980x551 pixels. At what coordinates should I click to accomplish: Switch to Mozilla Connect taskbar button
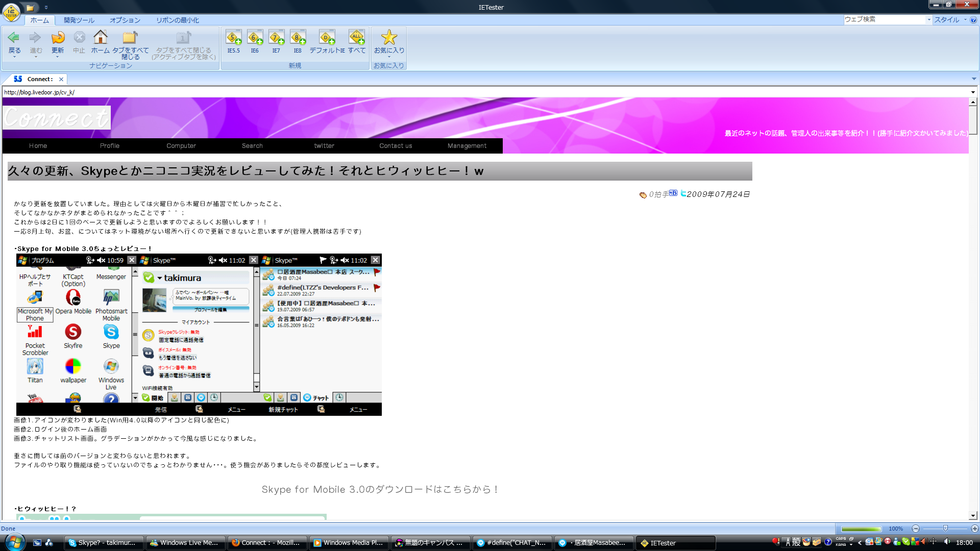point(267,543)
